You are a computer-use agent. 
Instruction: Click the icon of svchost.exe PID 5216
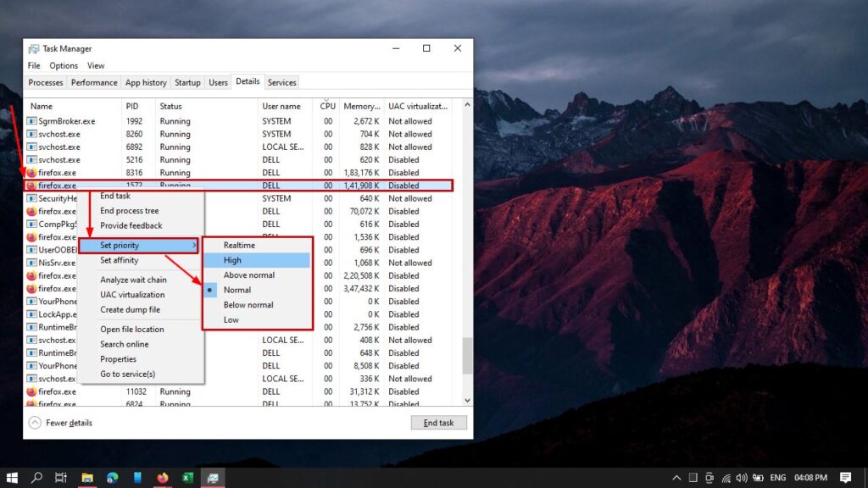[31, 160]
